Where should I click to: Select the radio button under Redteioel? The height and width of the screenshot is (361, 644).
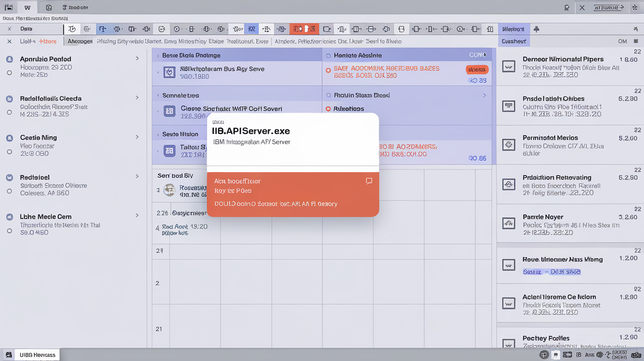(x=9, y=191)
